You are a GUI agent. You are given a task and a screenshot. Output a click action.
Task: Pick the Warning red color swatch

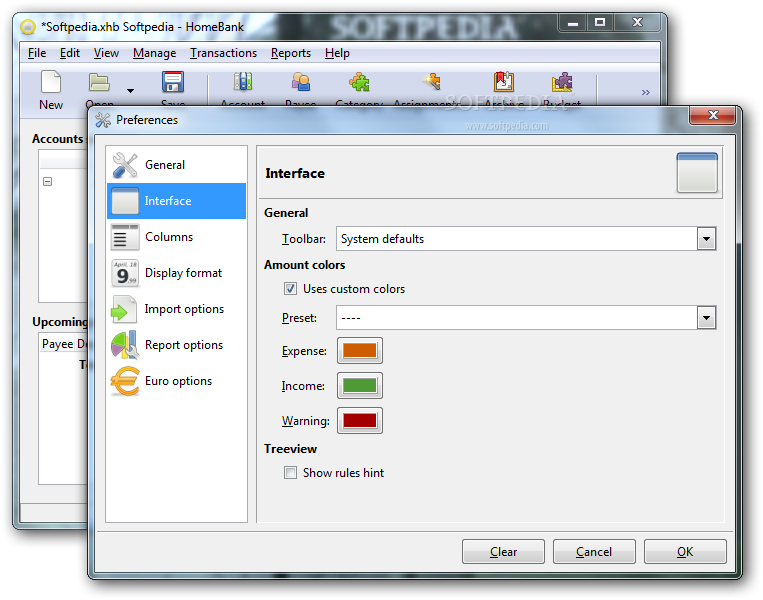tap(360, 420)
